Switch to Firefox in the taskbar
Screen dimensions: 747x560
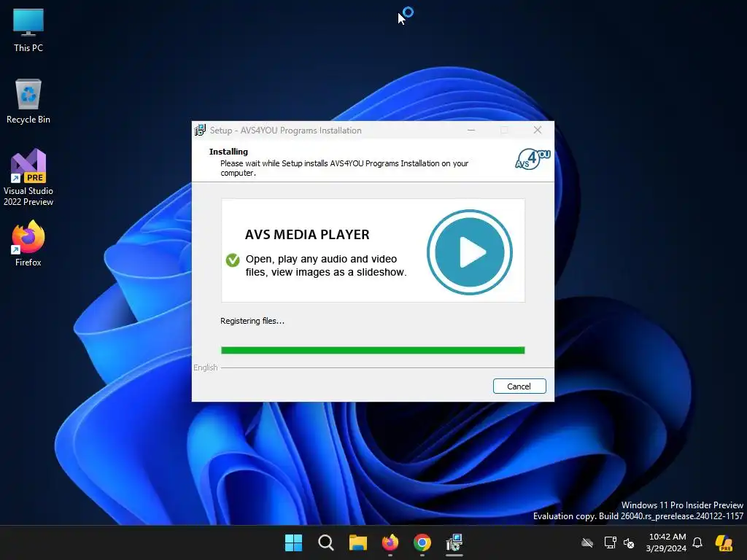tap(390, 542)
